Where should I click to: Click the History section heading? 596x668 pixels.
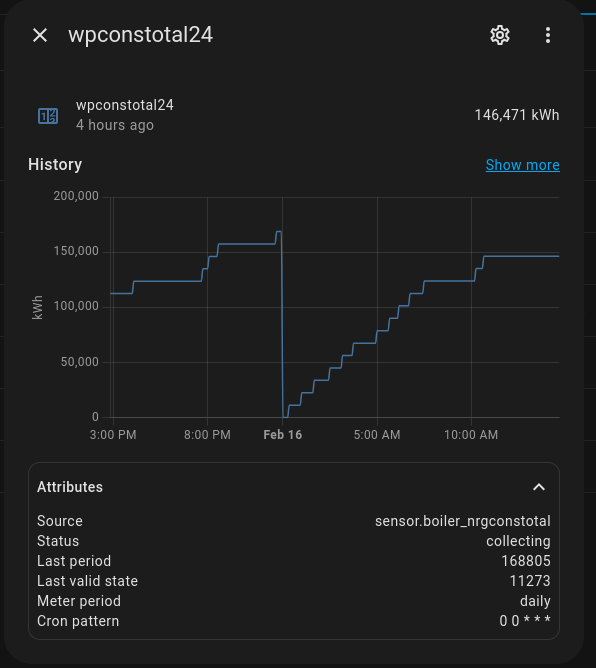pyautogui.click(x=55, y=164)
